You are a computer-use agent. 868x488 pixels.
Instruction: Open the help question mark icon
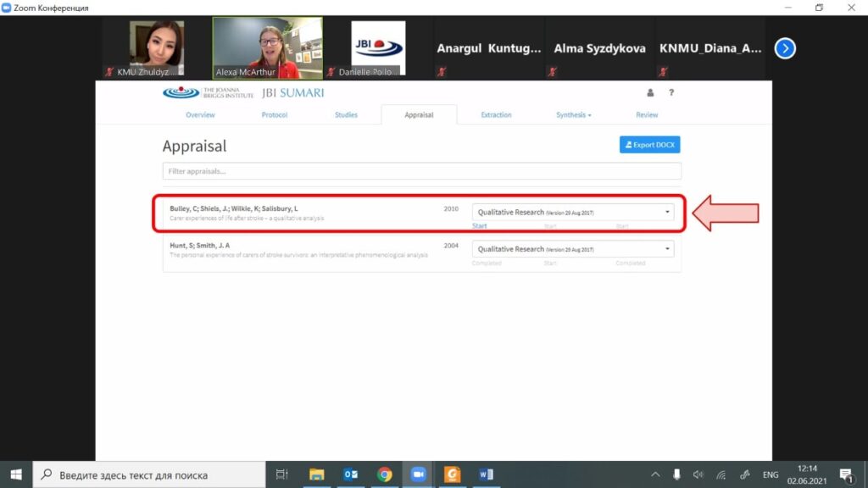coord(670,92)
